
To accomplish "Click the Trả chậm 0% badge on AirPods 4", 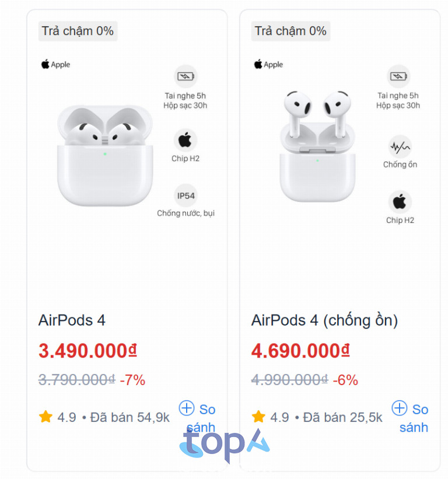I will tap(78, 31).
